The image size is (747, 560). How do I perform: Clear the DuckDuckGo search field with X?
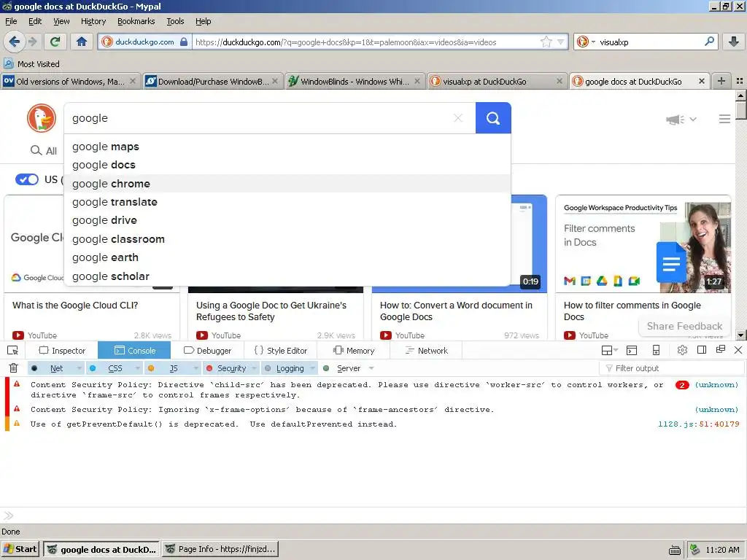coord(458,118)
